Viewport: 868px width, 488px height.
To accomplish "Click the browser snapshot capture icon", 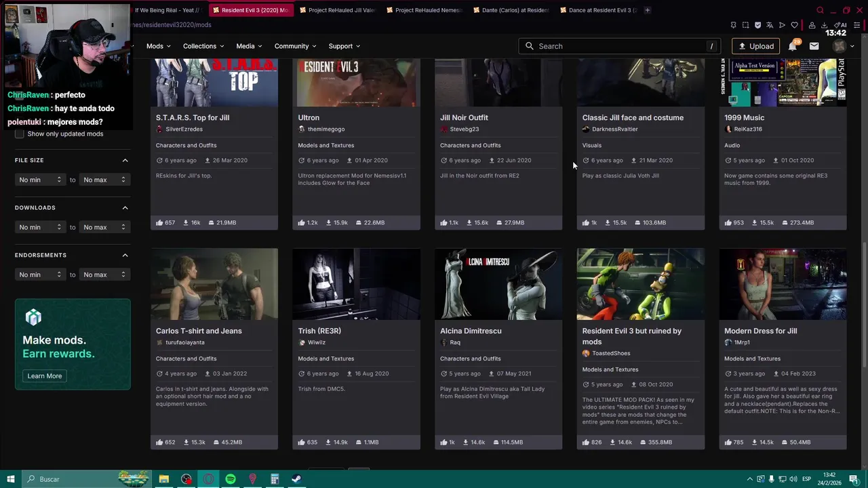I will point(745,25).
